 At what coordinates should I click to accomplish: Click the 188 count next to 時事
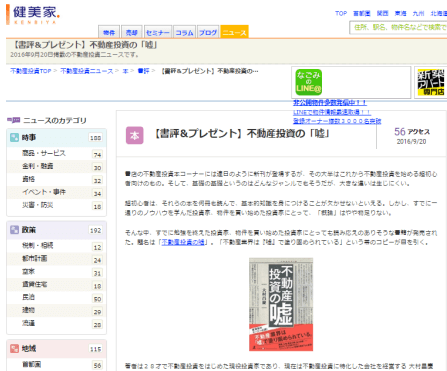(96, 138)
